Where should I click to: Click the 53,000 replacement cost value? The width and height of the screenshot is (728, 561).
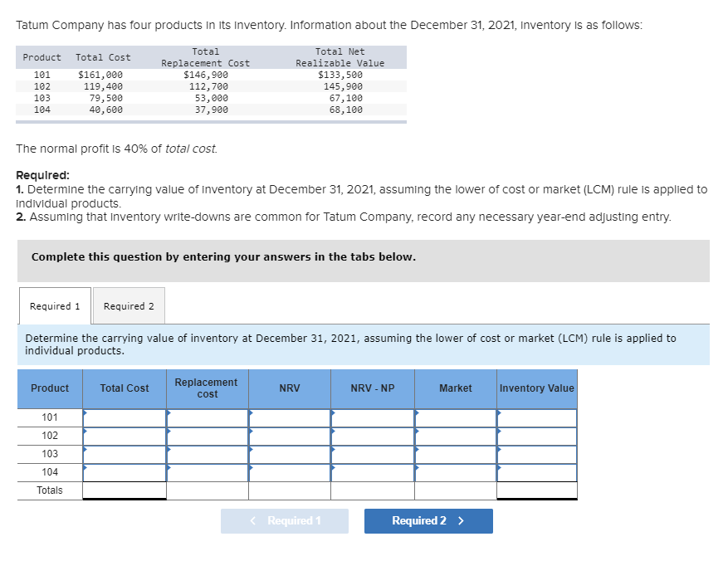tap(211, 98)
